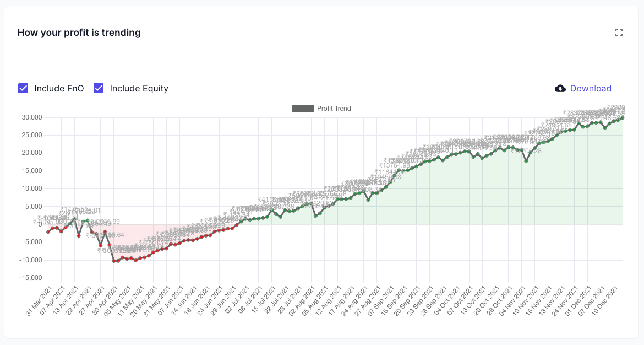Click the sharp dip point above 04 Nov 2021
Image resolution: width=644 pixels, height=345 pixels.
(526, 161)
